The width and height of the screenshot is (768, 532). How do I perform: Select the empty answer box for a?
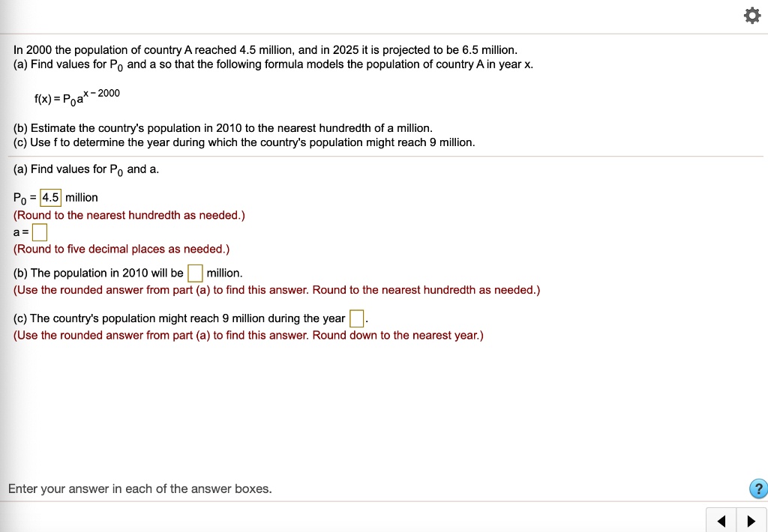click(40, 232)
